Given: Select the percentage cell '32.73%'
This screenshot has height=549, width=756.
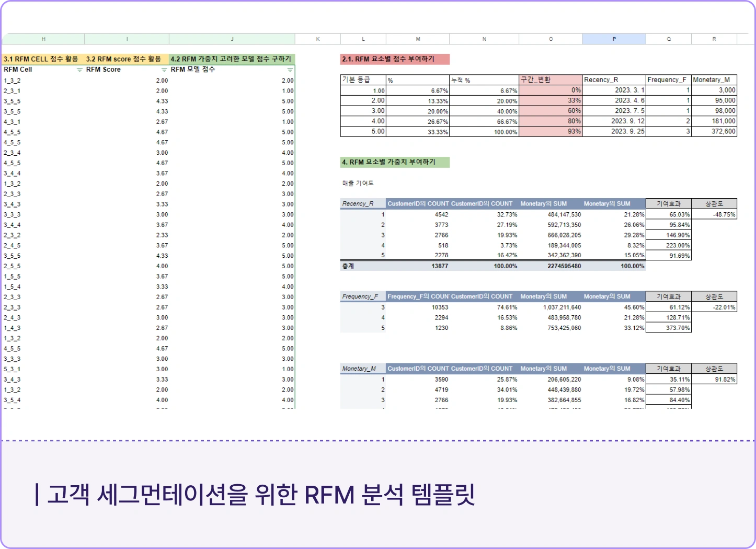Looking at the screenshot, I should [x=484, y=214].
